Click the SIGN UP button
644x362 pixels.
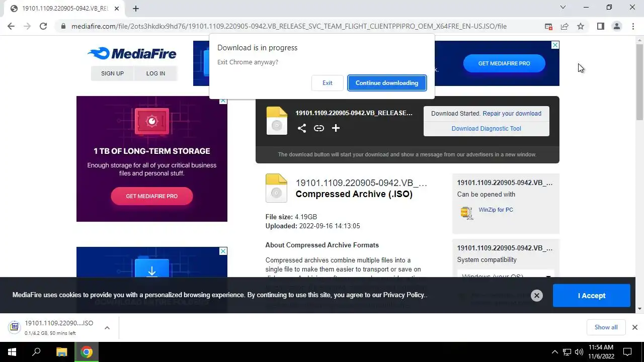coord(112,73)
